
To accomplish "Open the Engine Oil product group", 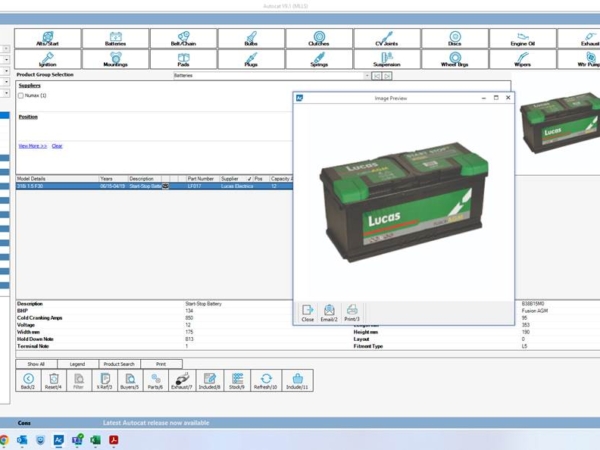I will (523, 39).
